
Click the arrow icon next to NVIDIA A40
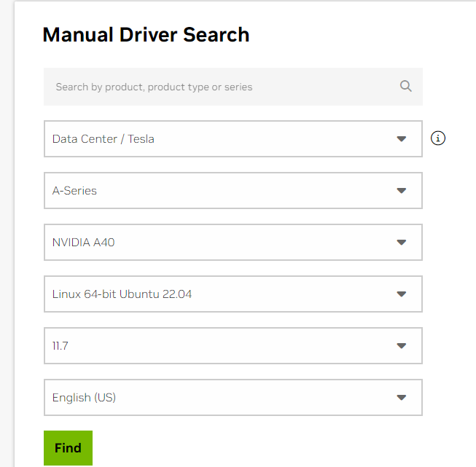click(x=402, y=242)
